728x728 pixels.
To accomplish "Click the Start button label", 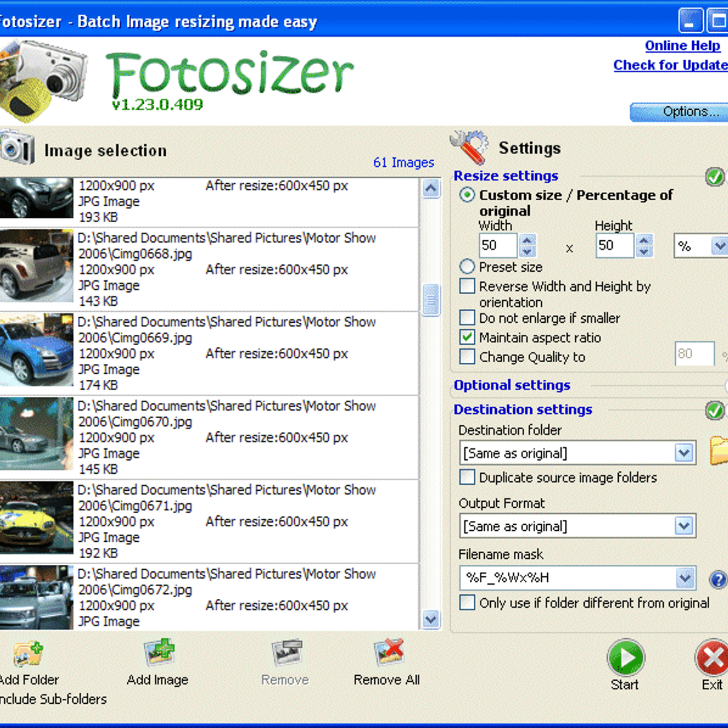I will (625, 685).
